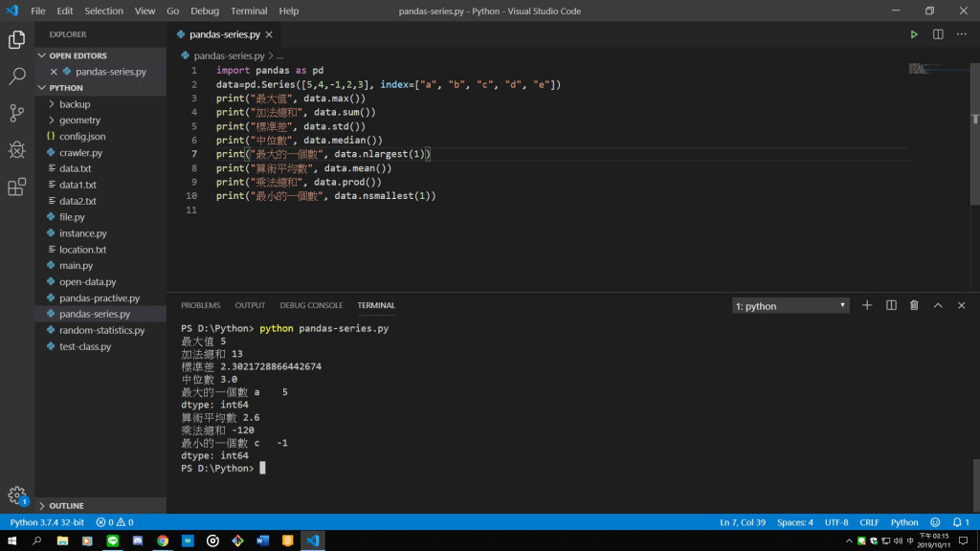Open Chrome from the taskbar

tap(163, 540)
